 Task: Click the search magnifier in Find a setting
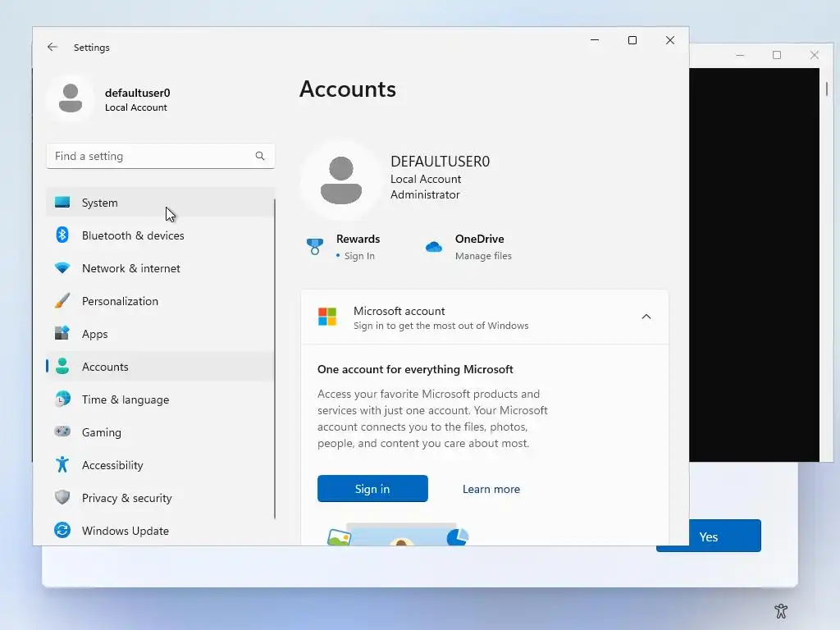click(x=260, y=156)
